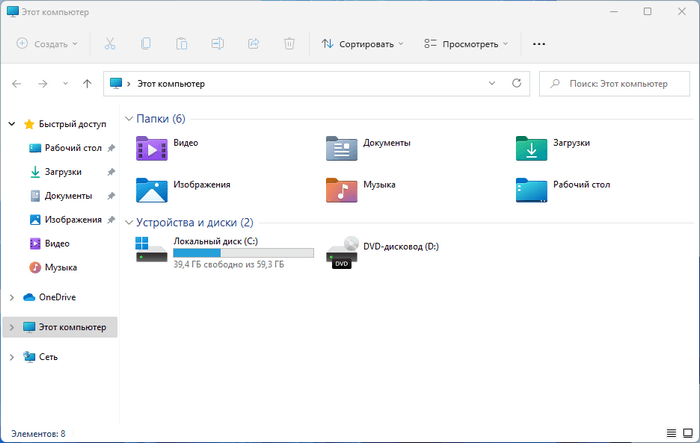Click the computer icon in address bar
Image resolution: width=700 pixels, height=443 pixels.
pos(116,83)
